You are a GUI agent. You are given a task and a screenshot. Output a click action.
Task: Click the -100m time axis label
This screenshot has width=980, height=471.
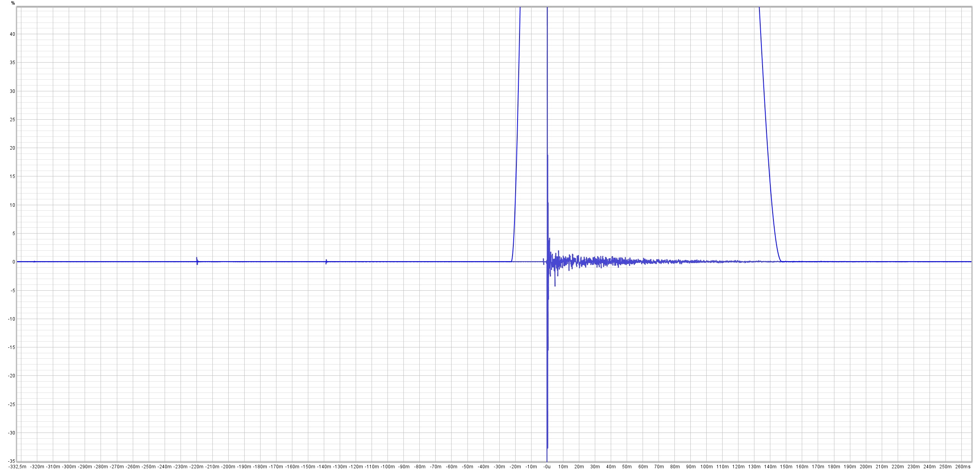point(387,467)
